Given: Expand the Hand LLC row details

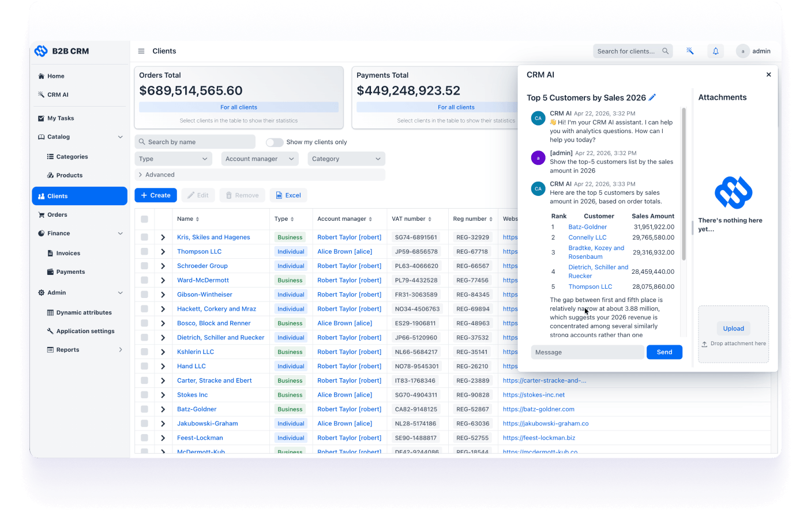Looking at the screenshot, I should [x=163, y=366].
